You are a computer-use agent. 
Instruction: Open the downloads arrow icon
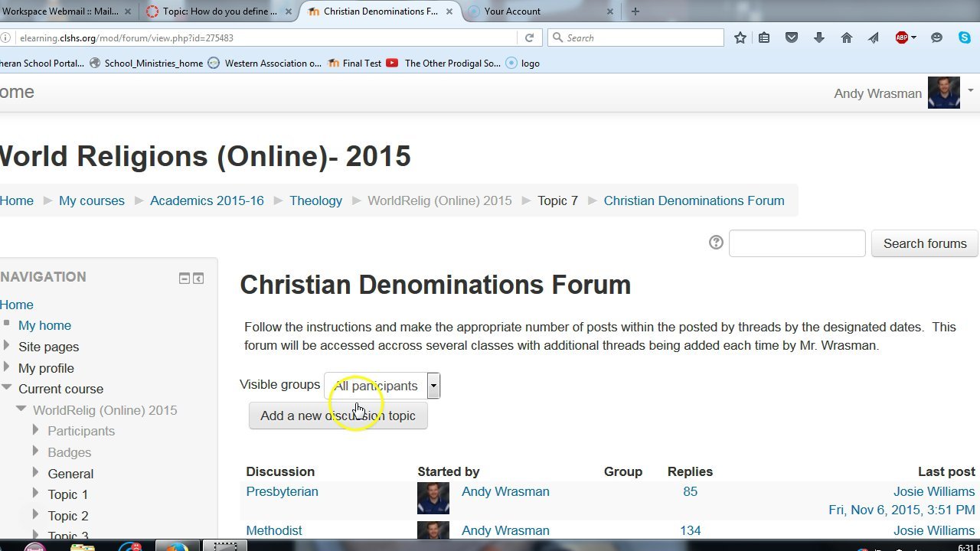(x=819, y=37)
